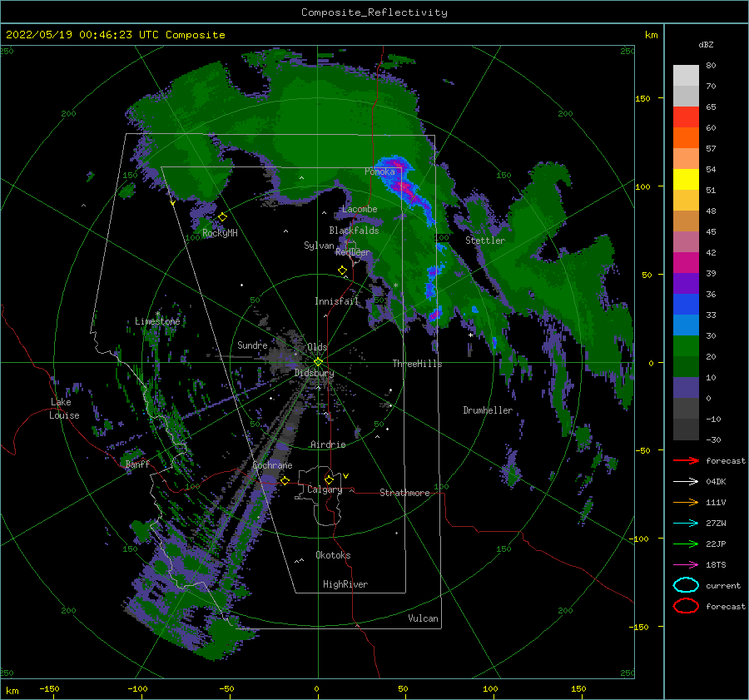Click the ThreeHills label
This screenshot has height=700, width=749.
(x=418, y=364)
